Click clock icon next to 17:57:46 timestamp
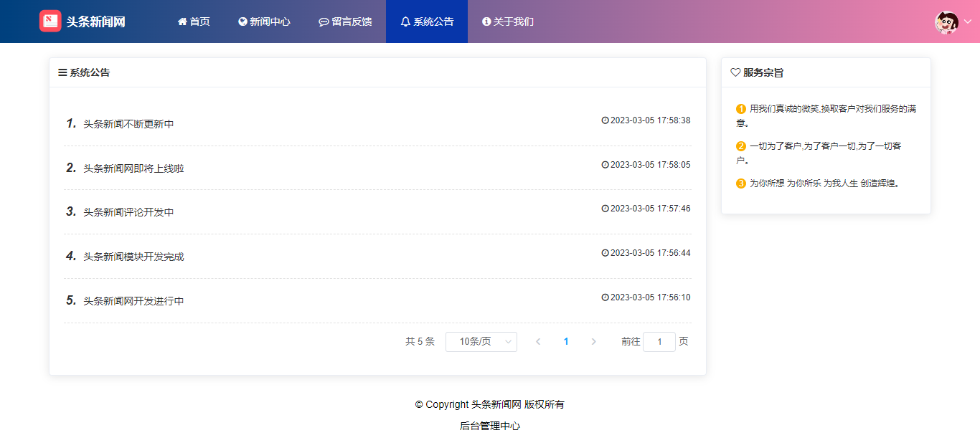 pyautogui.click(x=605, y=209)
